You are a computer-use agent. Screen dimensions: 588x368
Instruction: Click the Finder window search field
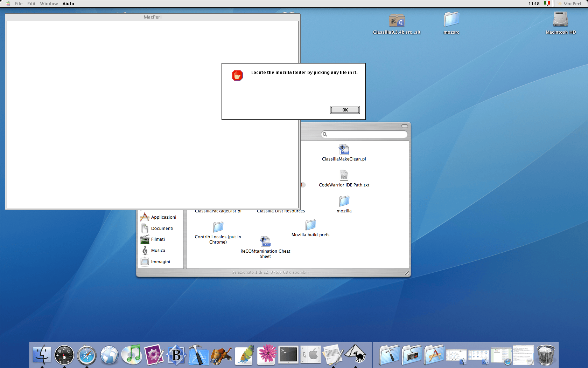(364, 134)
